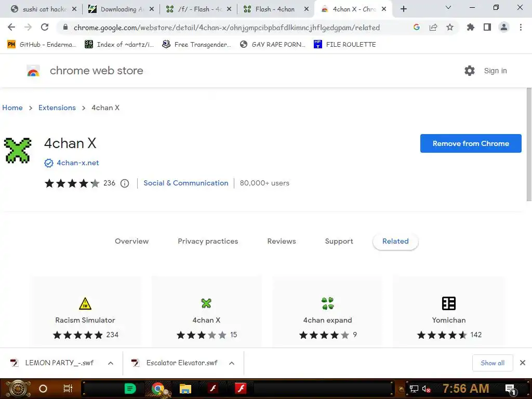Switch to the Reviews tab
Viewport: 532px width, 399px height.
pos(282,241)
